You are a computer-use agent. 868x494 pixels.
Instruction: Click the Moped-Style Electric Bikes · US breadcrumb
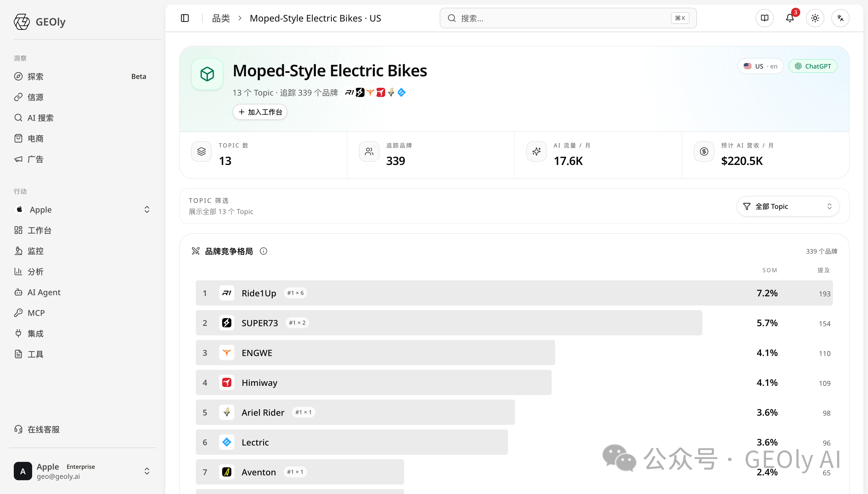(315, 18)
